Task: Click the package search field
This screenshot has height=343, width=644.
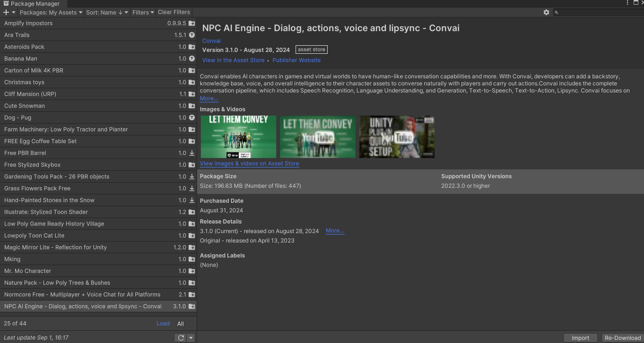Action: tap(597, 12)
